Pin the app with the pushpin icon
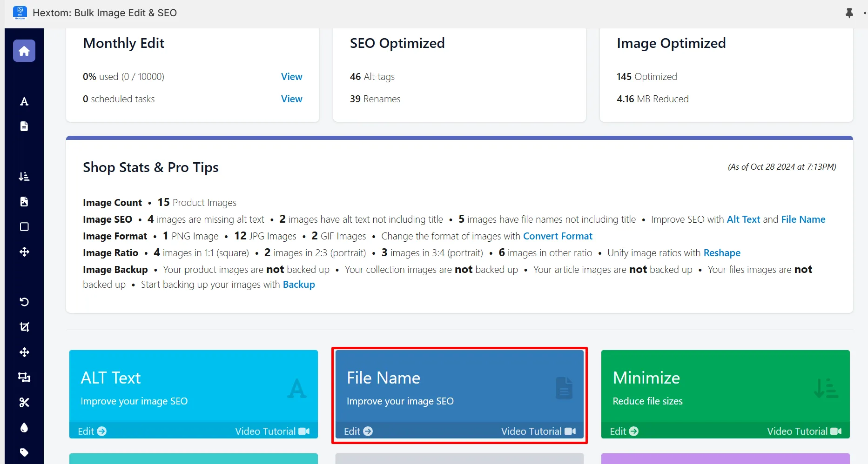Viewport: 868px width, 464px height. pyautogui.click(x=849, y=13)
